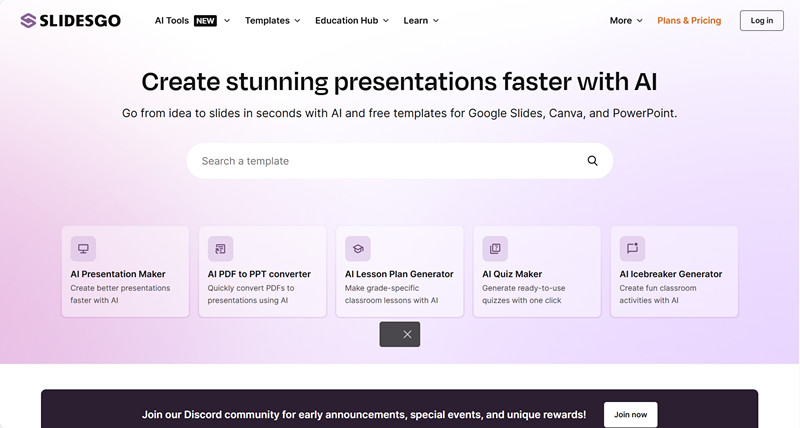This screenshot has width=800, height=428.
Task: Click the 'Create stunning presentations faster' headline
Action: [x=399, y=82]
